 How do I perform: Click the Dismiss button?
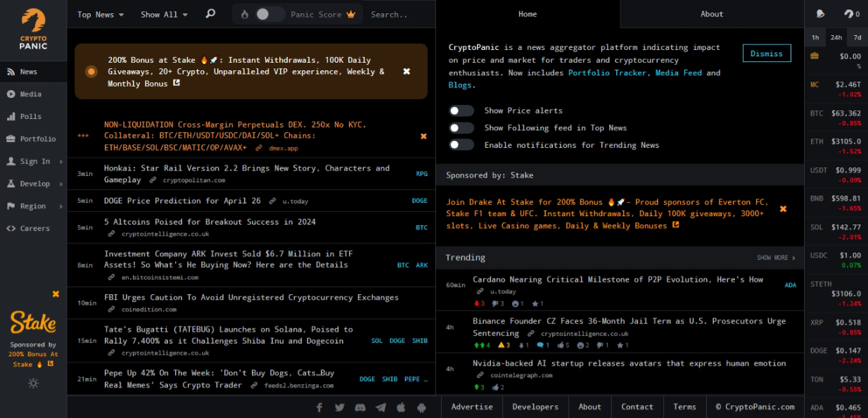pos(767,53)
